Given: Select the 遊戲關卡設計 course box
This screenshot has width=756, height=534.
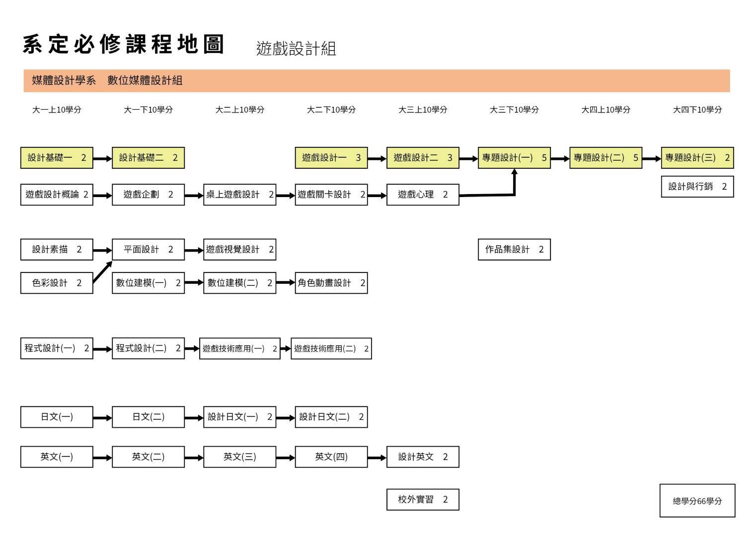Looking at the screenshot, I should [x=331, y=195].
